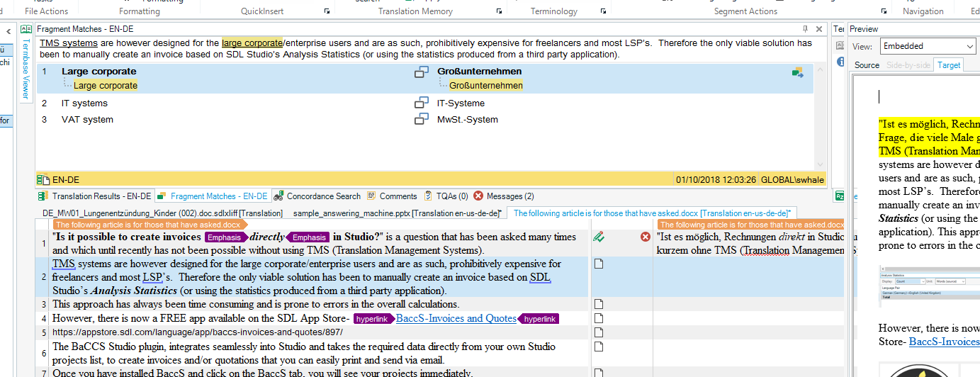Click the error icon in segment 1
This screenshot has width=980, height=377.
pyautogui.click(x=646, y=237)
